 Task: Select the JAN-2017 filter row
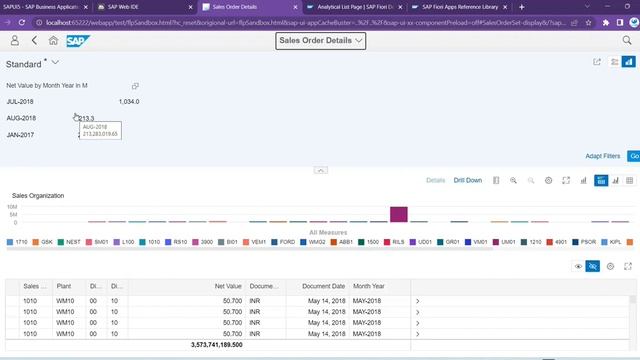point(73,135)
